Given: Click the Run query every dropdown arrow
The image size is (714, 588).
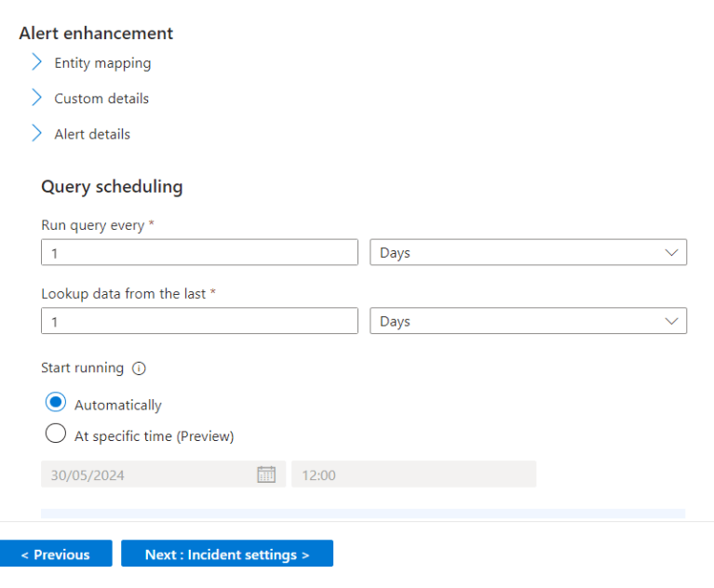Looking at the screenshot, I should point(671,252).
